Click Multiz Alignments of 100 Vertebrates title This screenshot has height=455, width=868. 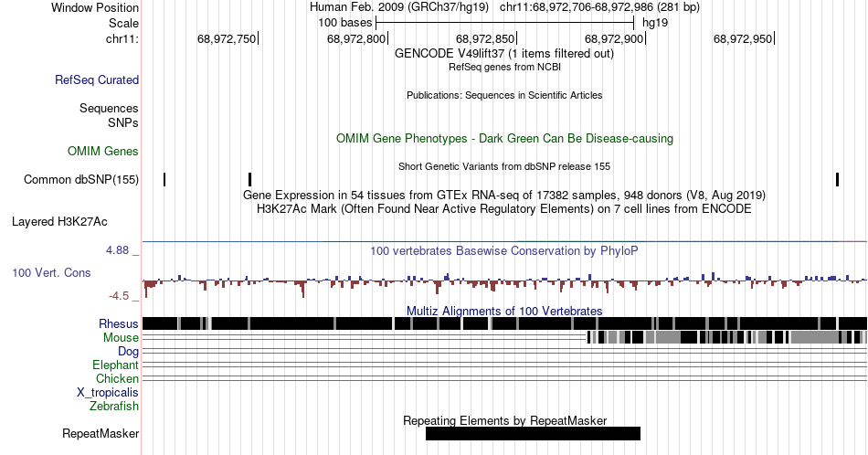point(504,311)
